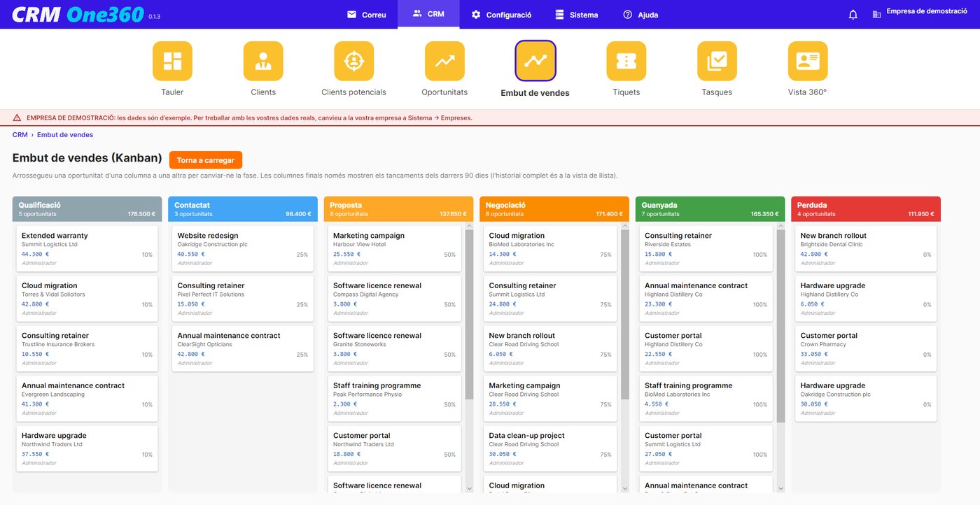
Task: Open the BioMed Laboratories Cloud migration card
Action: tap(550, 249)
